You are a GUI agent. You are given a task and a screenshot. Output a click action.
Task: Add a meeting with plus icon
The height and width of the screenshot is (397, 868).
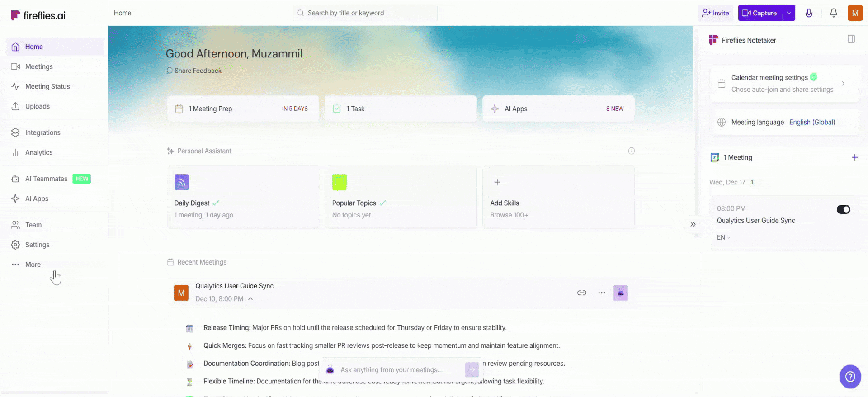tap(854, 157)
